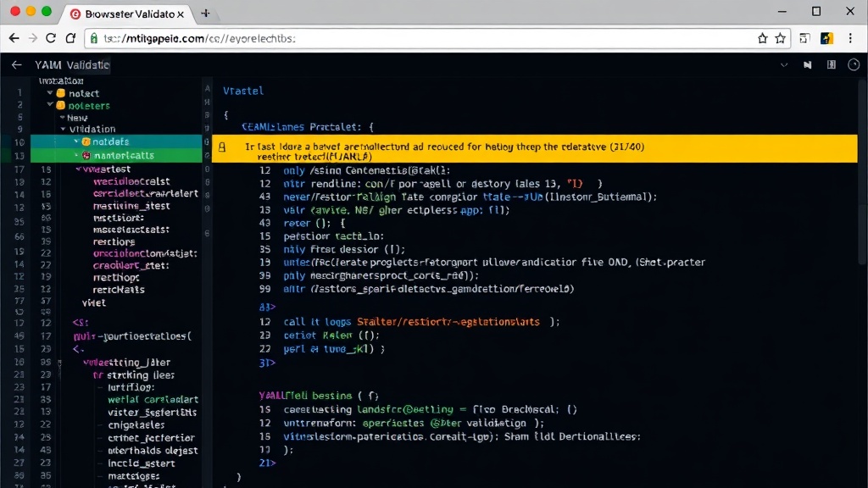Collapse the noteters folder arrow
868x488 pixels.
[x=50, y=104]
